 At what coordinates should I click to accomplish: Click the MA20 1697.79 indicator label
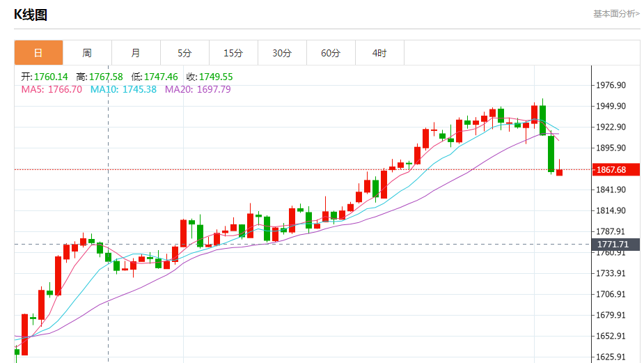pos(198,89)
